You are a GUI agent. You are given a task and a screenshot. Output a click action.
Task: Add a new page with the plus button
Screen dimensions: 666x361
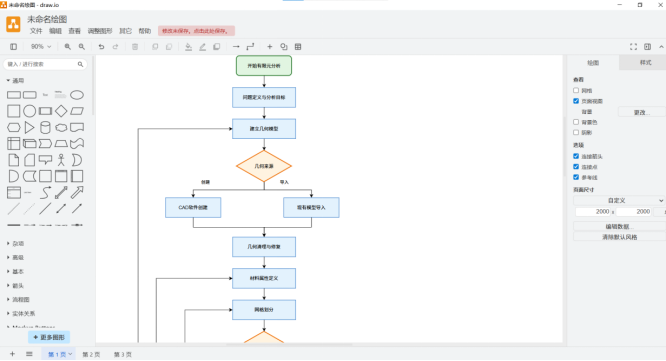[12, 354]
